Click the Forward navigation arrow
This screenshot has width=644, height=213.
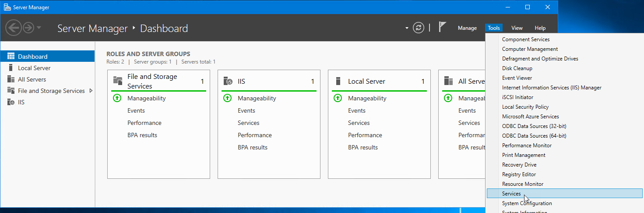click(x=28, y=28)
